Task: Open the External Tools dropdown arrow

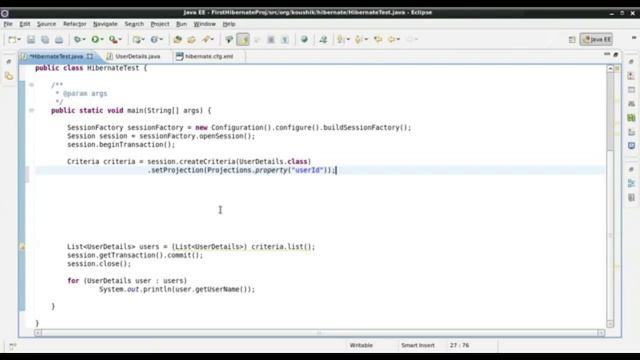Action: (120, 40)
